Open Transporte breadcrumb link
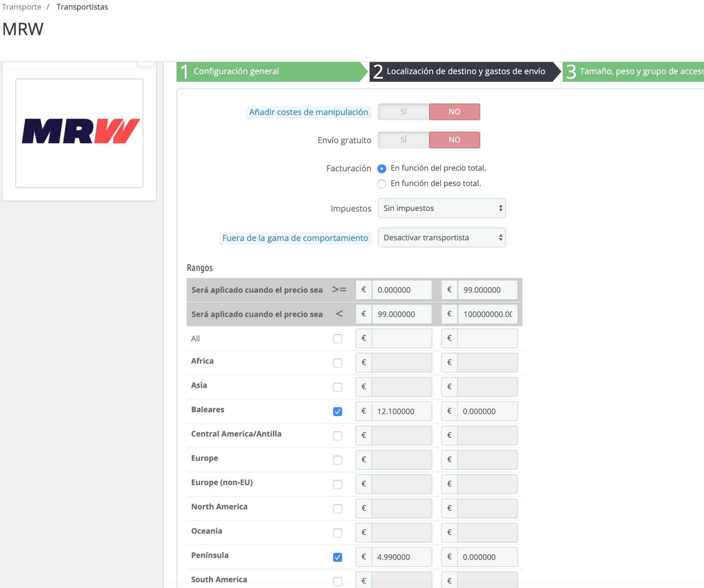 (x=22, y=7)
